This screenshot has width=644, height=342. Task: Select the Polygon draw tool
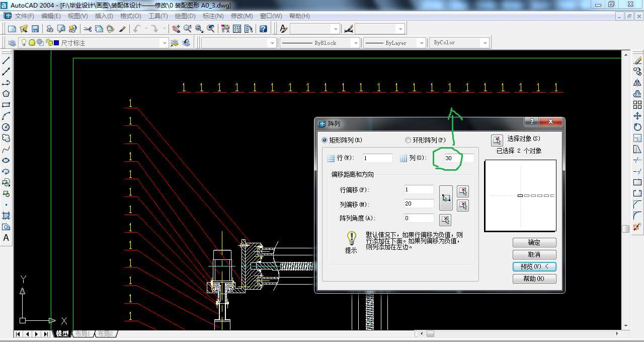[x=6, y=94]
